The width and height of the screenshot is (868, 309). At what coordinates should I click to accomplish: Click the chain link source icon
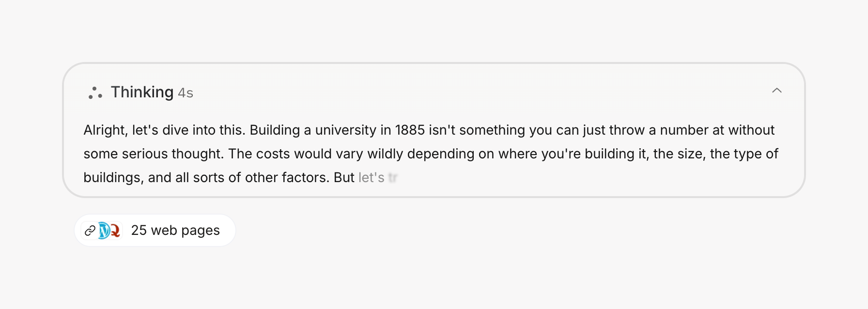click(90, 231)
